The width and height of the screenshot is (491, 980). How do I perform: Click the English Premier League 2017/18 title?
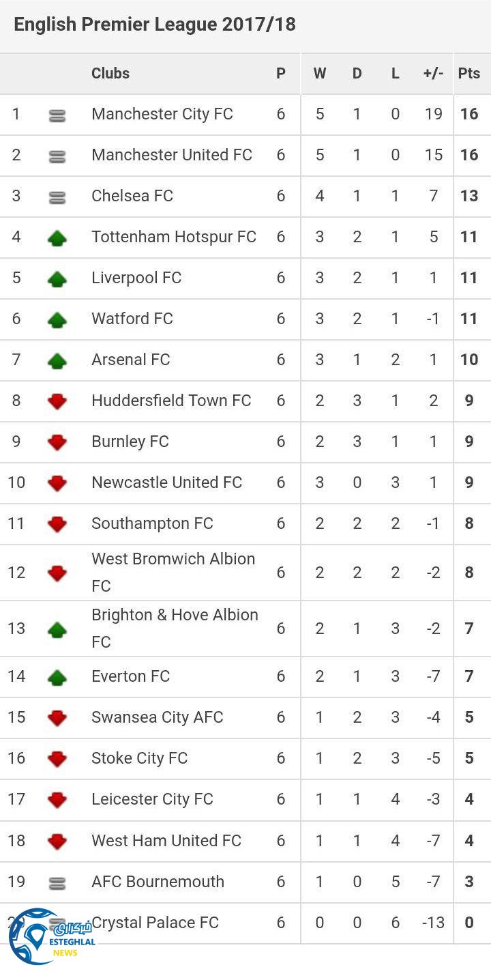coord(155,25)
